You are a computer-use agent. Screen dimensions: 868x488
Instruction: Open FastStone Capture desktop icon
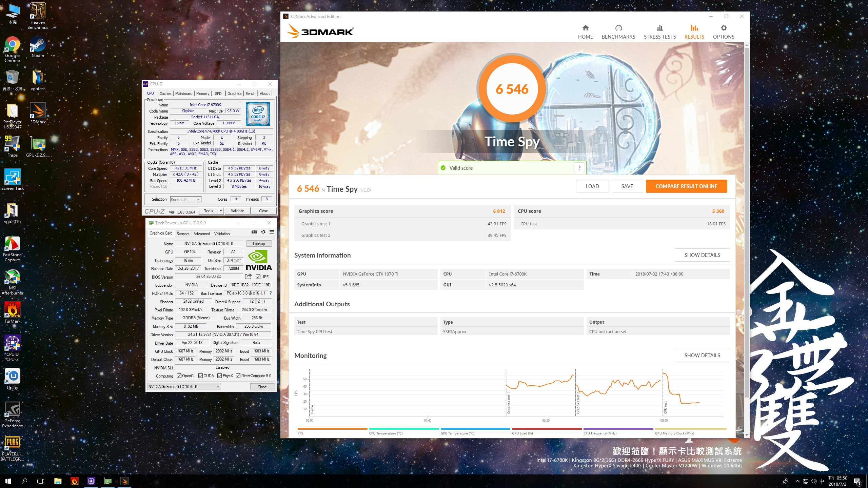pyautogui.click(x=12, y=249)
